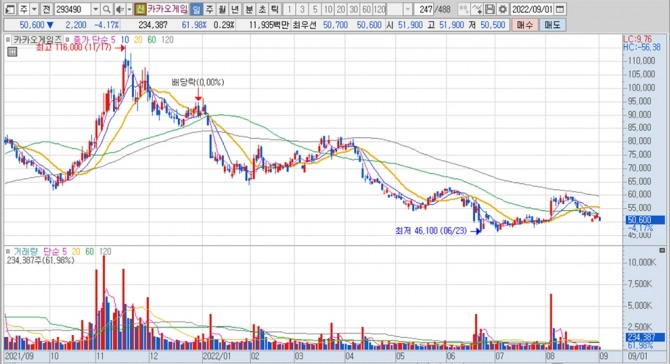Click the data table grid icon on chart

click(x=12, y=52)
